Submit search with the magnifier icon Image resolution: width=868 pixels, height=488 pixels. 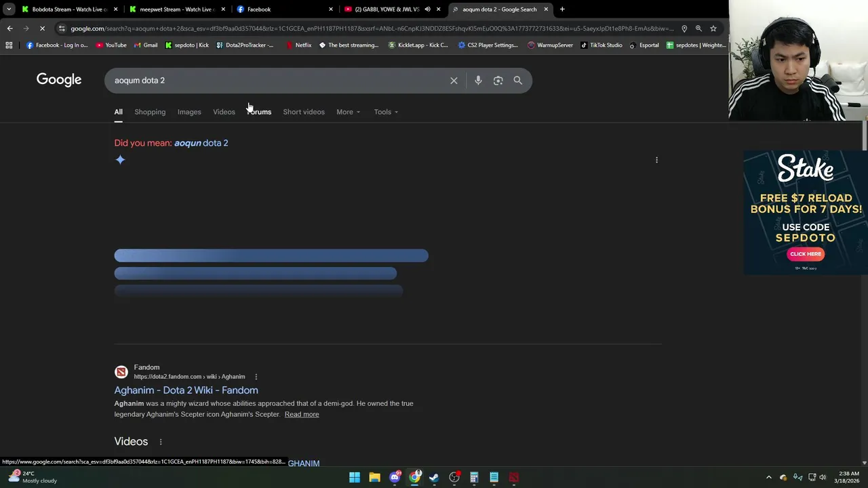(517, 81)
